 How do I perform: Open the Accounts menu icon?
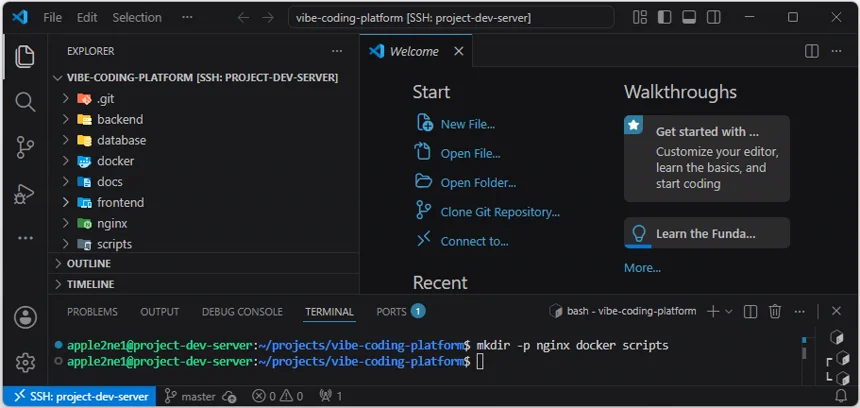(25, 317)
